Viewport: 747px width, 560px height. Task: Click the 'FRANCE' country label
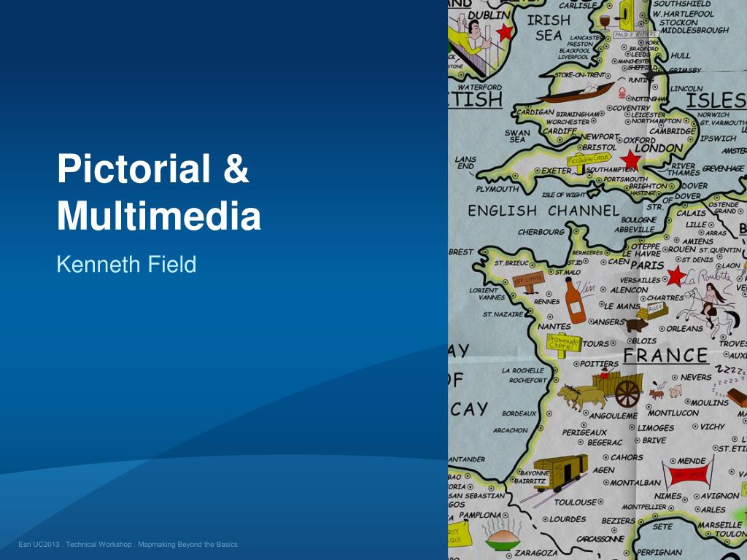tap(665, 356)
